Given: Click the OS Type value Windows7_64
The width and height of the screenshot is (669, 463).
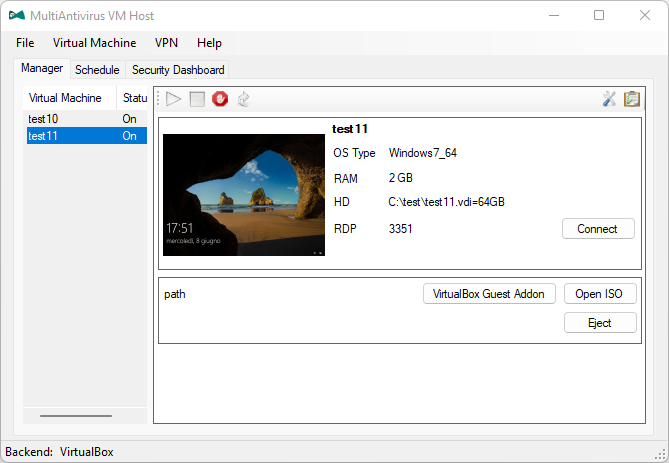Looking at the screenshot, I should point(422,153).
